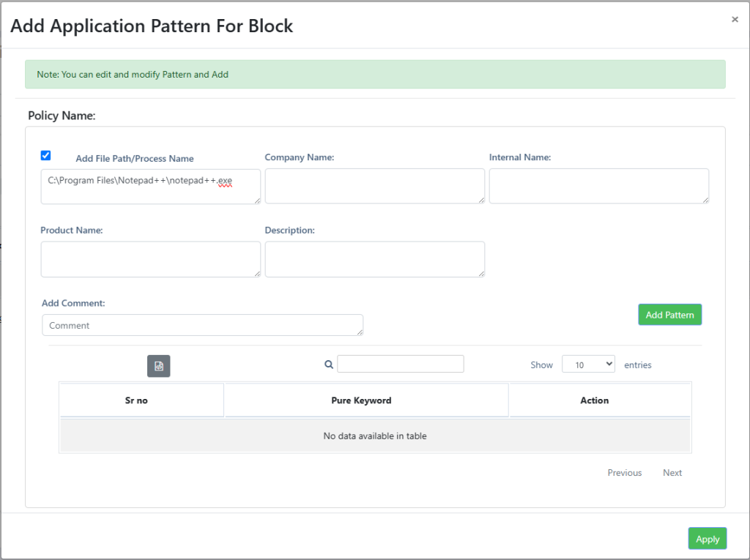This screenshot has height=560, width=750.
Task: Click the resize handle of Internal Name field
Action: [x=705, y=199]
